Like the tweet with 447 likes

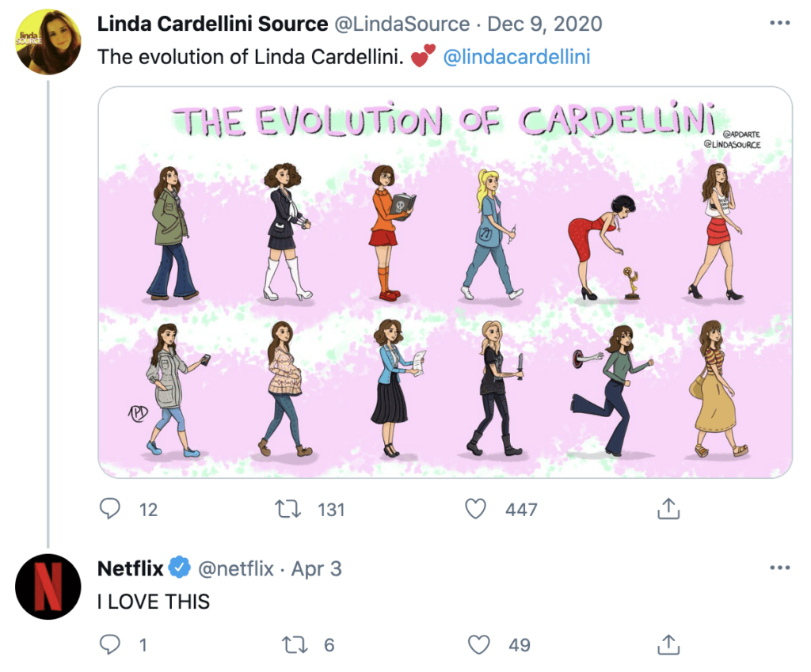click(x=476, y=510)
